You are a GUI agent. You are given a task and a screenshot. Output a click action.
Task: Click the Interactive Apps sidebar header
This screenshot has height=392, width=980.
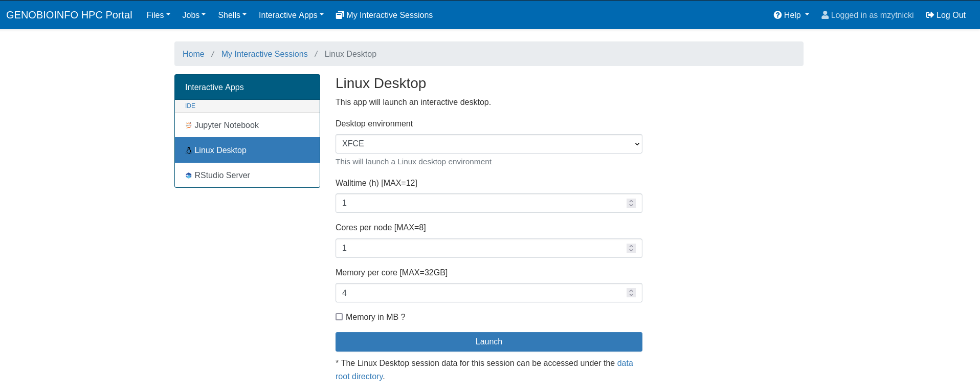tap(247, 87)
